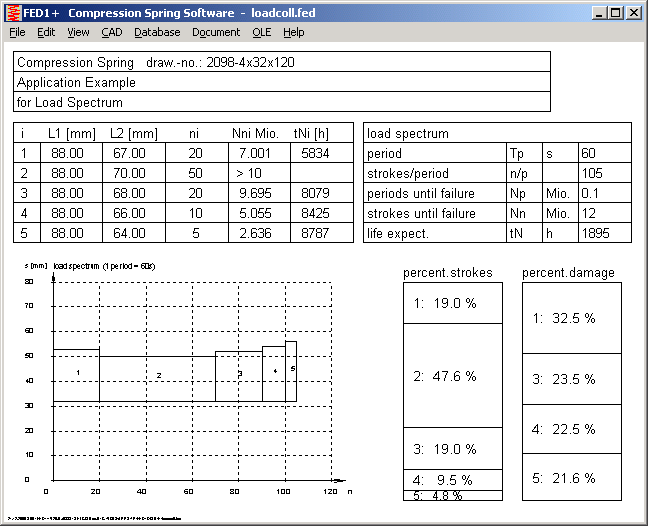The image size is (648, 526).
Task: Close the FED1+ window
Action: 634,13
